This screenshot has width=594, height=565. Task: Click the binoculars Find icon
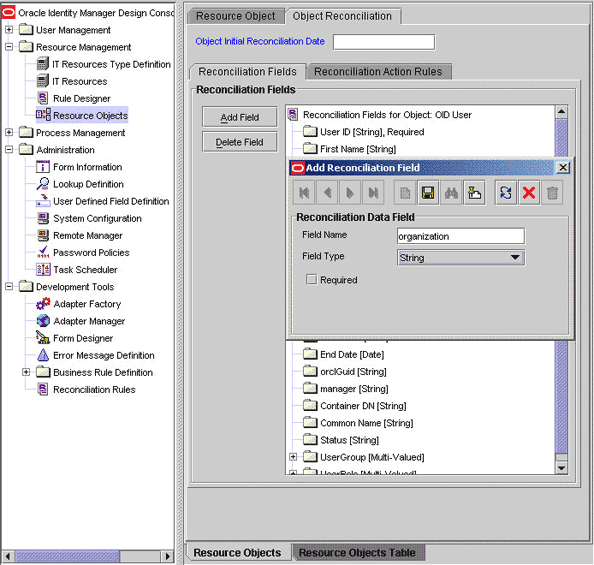click(451, 193)
